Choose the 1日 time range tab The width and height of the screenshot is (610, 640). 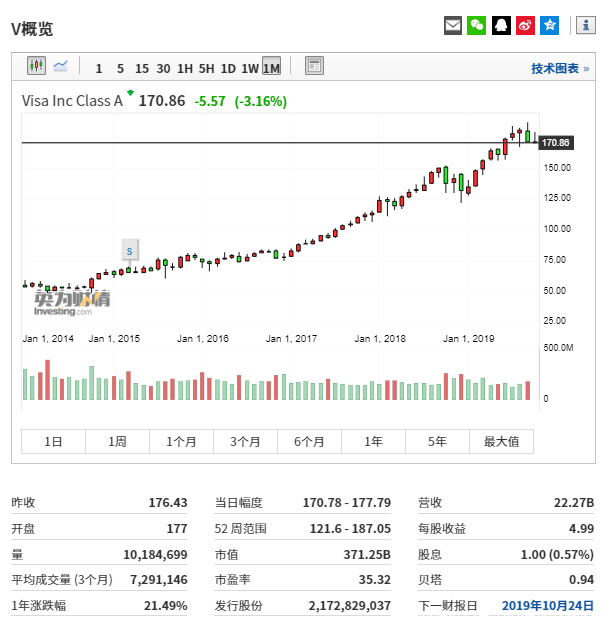pyautogui.click(x=53, y=441)
